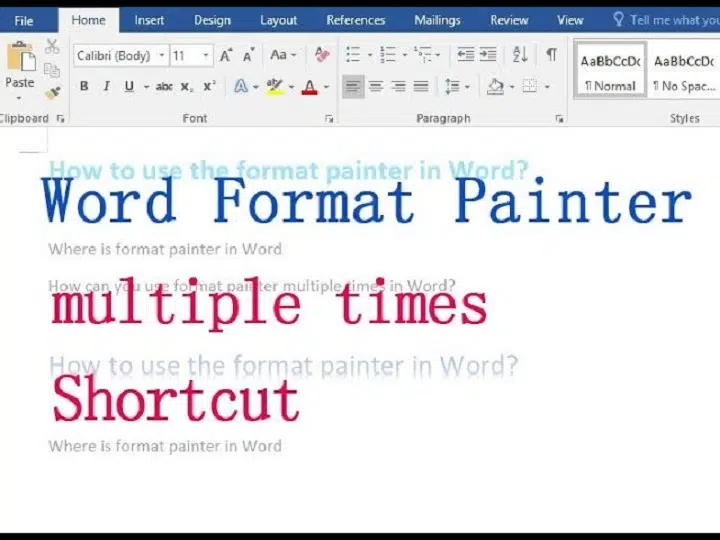Click the Sort A-Z icon
Image resolution: width=720 pixels, height=540 pixels.
(520, 55)
